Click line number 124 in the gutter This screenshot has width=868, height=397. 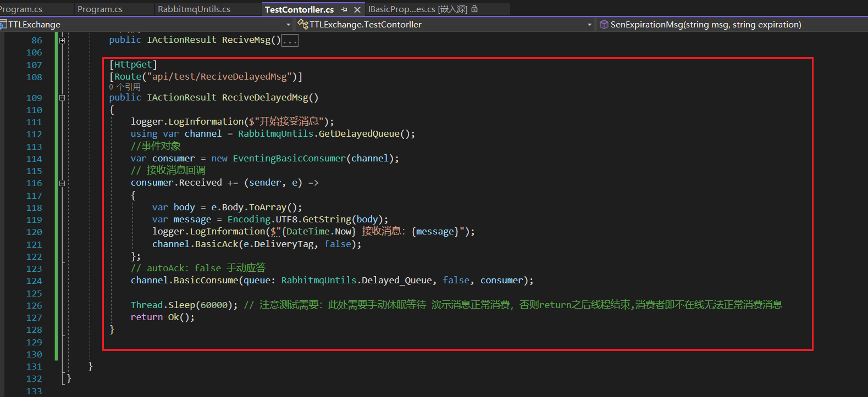pos(34,281)
